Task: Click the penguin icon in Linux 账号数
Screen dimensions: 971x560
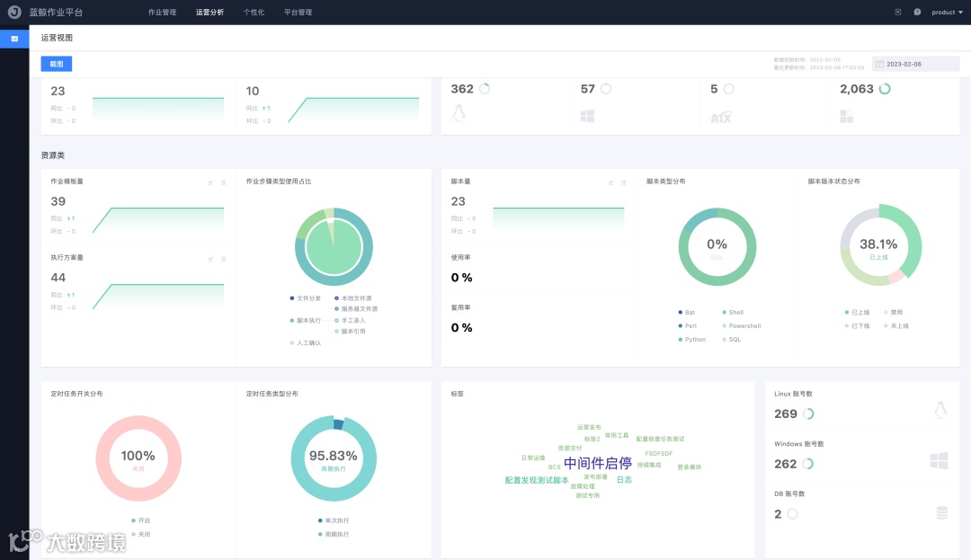Action: click(940, 410)
